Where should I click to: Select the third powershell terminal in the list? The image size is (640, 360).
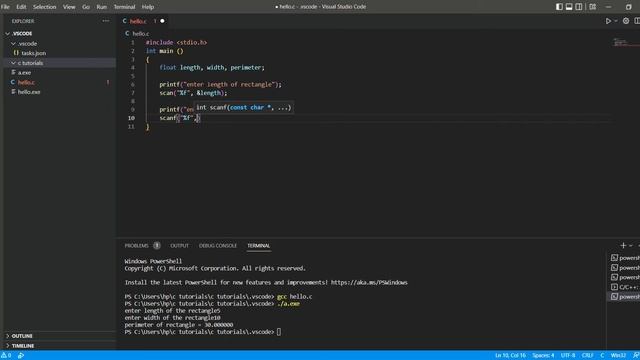pyautogui.click(x=624, y=277)
